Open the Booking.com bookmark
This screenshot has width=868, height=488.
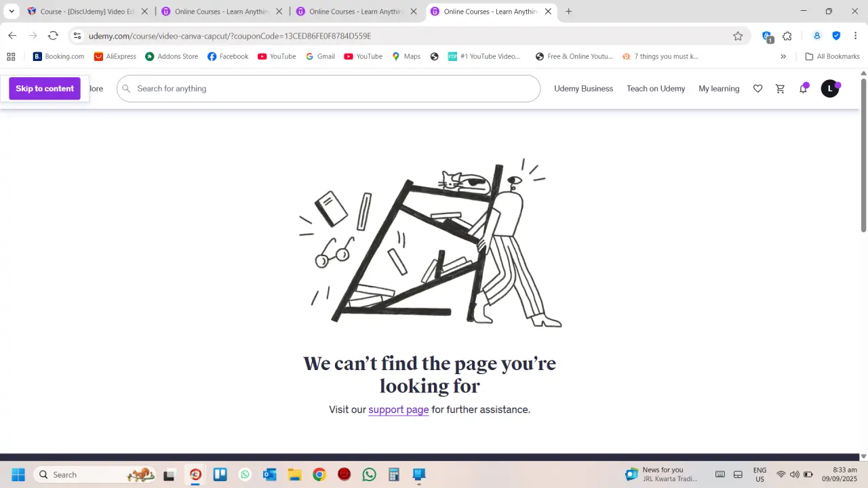tap(58, 56)
